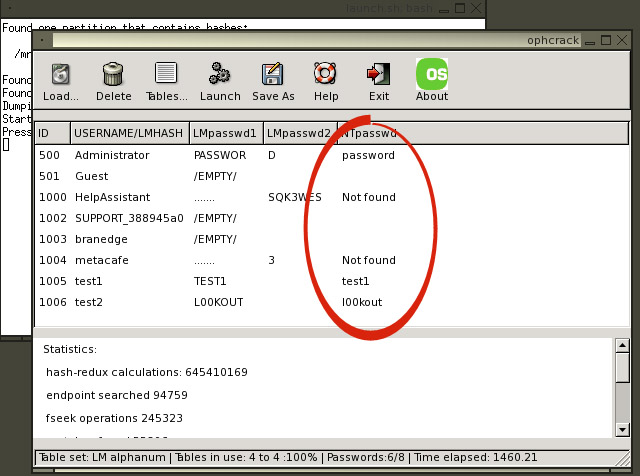
Task: Open Help lifebuoy icon
Action: click(325, 73)
